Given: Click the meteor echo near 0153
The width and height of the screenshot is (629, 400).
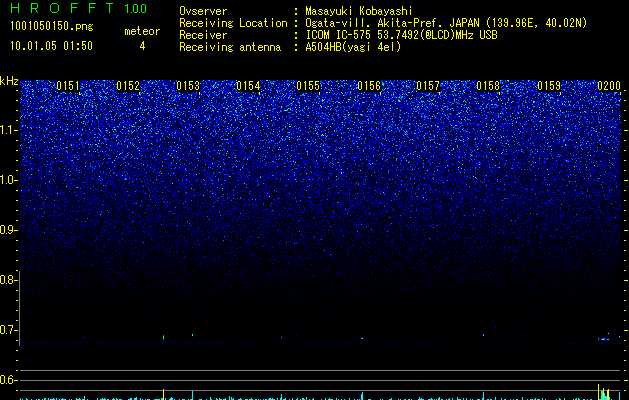Looking at the screenshot, I should [193, 335].
